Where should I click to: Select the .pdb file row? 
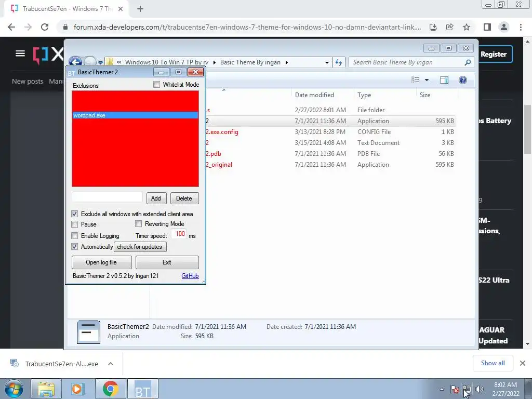pos(331,154)
